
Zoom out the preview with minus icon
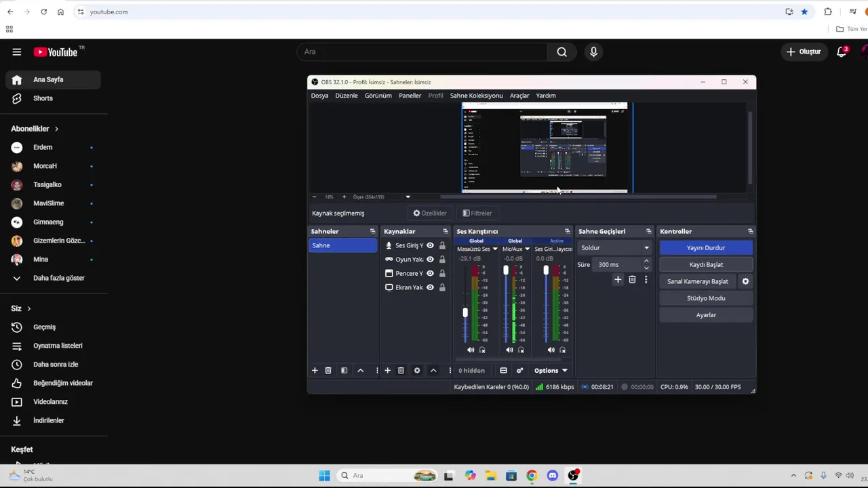pyautogui.click(x=314, y=197)
